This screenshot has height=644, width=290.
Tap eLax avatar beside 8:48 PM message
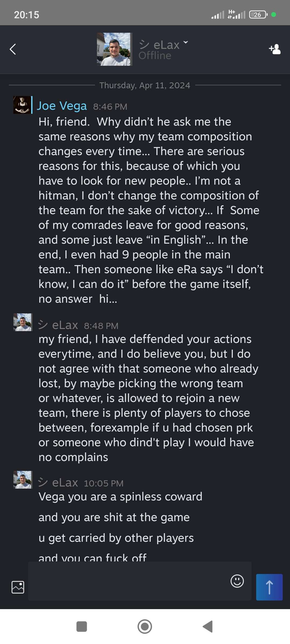[23, 322]
